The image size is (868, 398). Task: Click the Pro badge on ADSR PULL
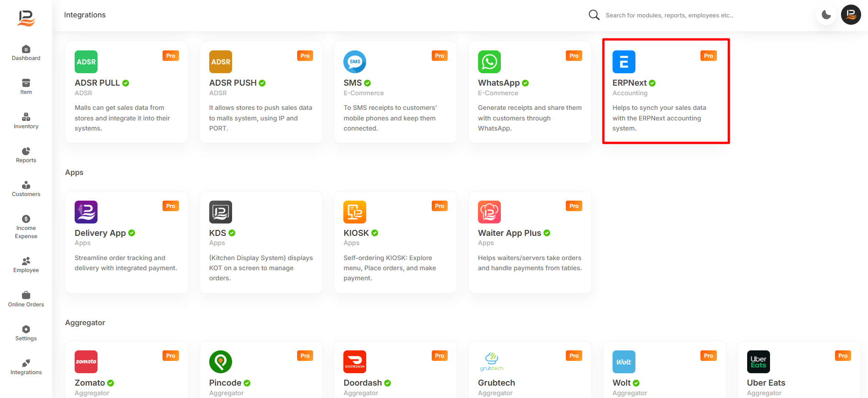[x=171, y=56]
